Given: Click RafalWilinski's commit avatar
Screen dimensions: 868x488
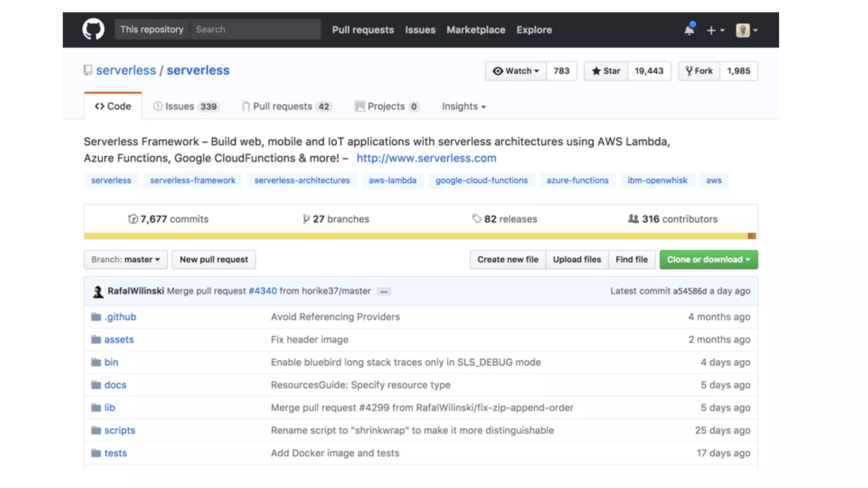Looking at the screenshot, I should [x=98, y=291].
